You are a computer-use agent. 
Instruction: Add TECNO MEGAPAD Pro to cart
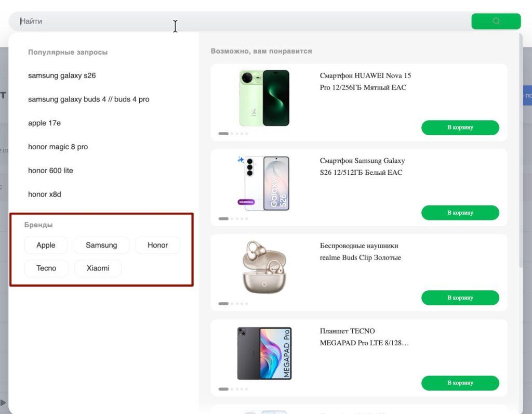460,383
